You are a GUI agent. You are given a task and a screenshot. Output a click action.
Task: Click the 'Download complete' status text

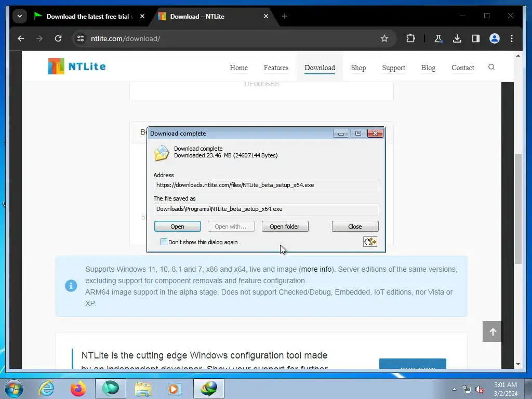click(198, 149)
